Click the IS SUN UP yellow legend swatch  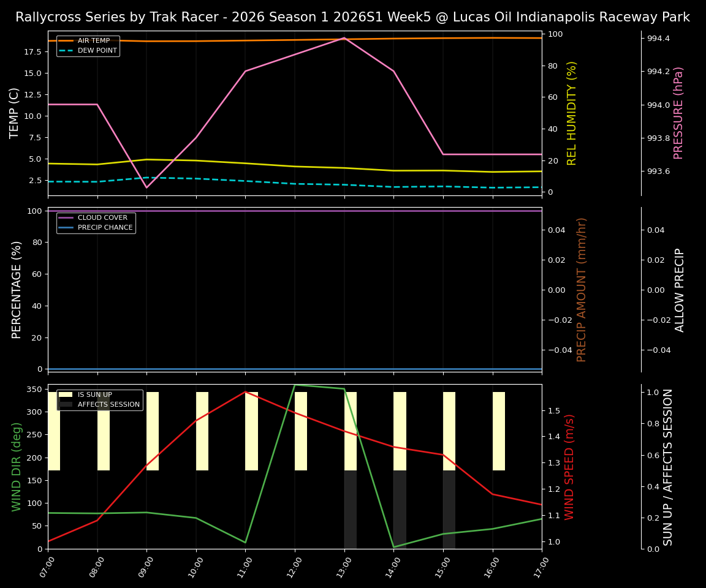coord(64,394)
